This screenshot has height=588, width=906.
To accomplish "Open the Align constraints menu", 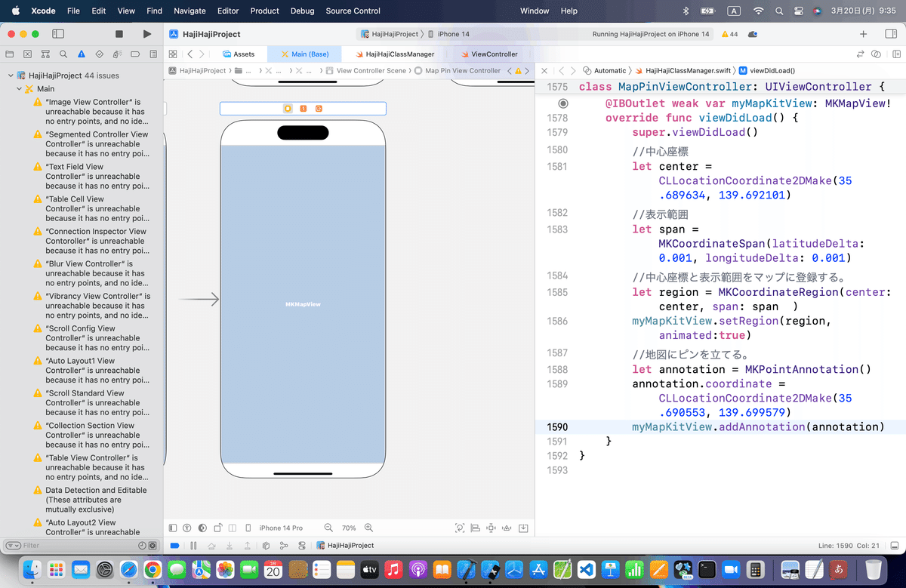I will point(476,528).
